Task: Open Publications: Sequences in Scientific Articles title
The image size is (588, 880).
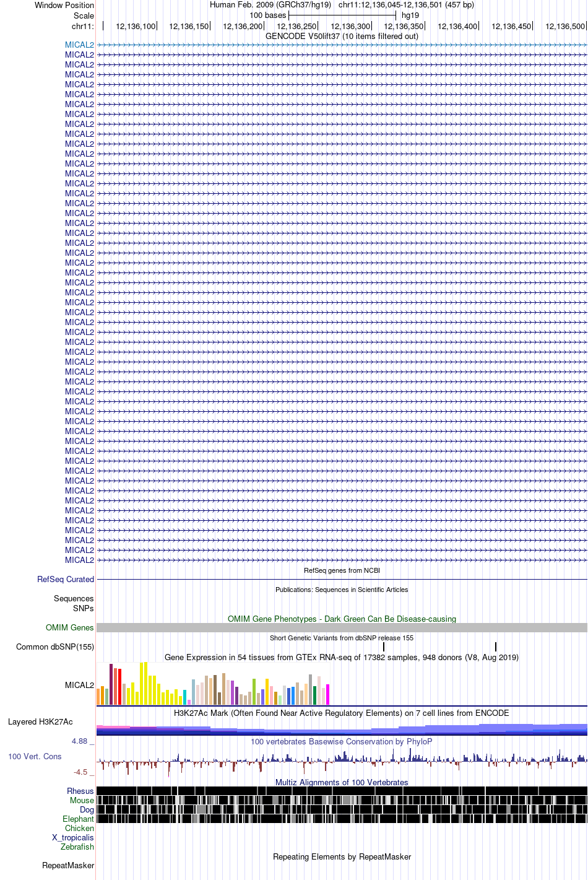Action: (342, 590)
